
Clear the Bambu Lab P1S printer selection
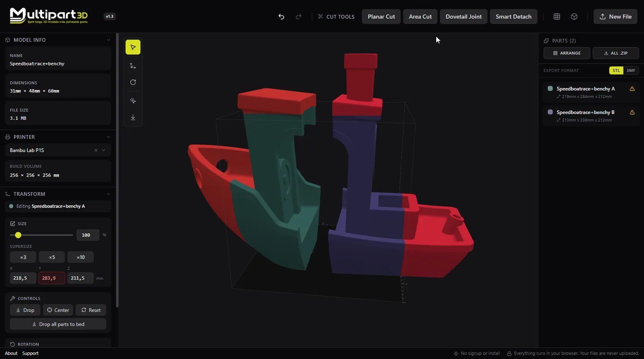96,150
